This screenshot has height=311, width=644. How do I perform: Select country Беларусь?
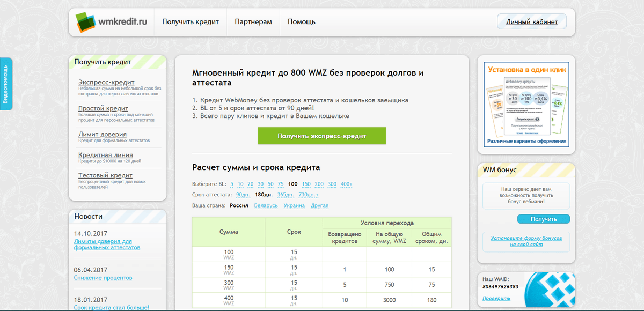coord(266,205)
